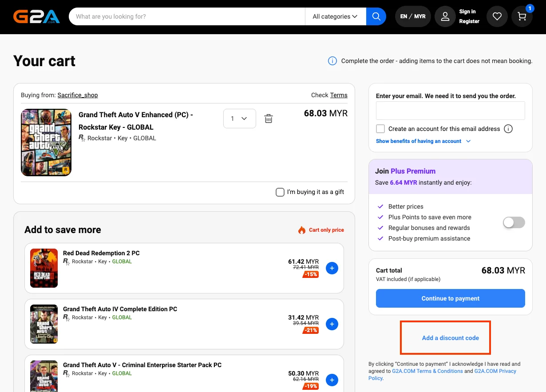Click Criminal Enterprise Starter Pack thumbnail
The image size is (546, 392).
tap(44, 376)
